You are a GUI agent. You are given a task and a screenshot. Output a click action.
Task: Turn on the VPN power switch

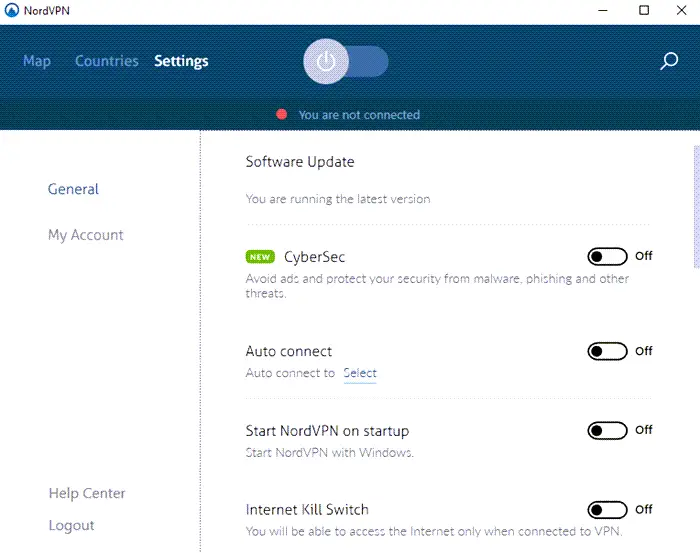346,61
